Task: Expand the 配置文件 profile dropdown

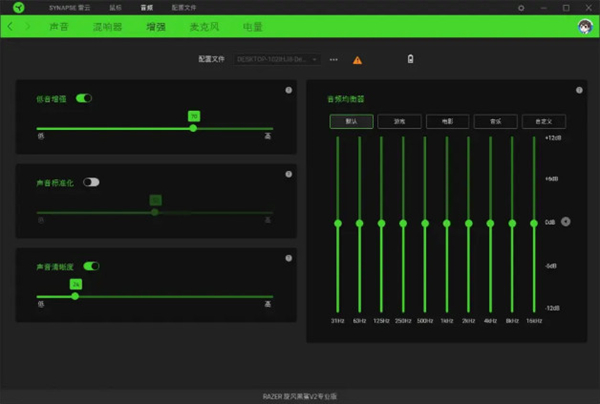Action: [x=277, y=60]
